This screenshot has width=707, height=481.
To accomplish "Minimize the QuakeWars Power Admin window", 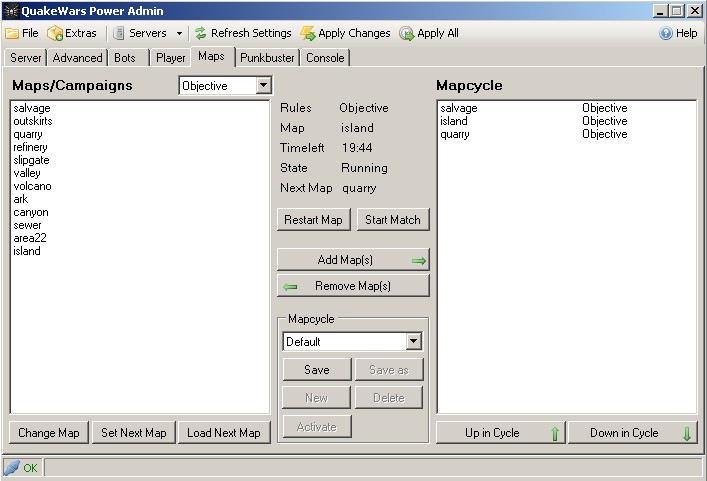I will 660,11.
